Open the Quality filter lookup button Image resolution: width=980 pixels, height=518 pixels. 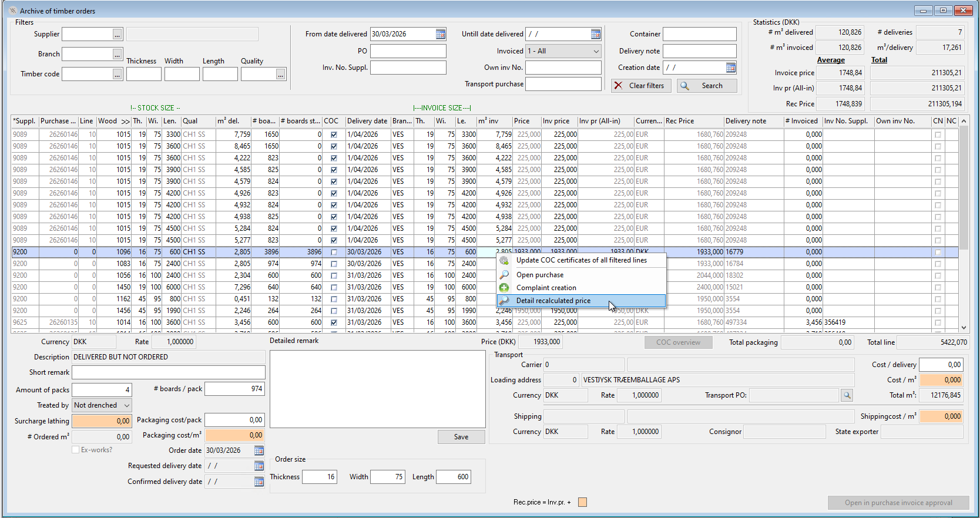[281, 75]
